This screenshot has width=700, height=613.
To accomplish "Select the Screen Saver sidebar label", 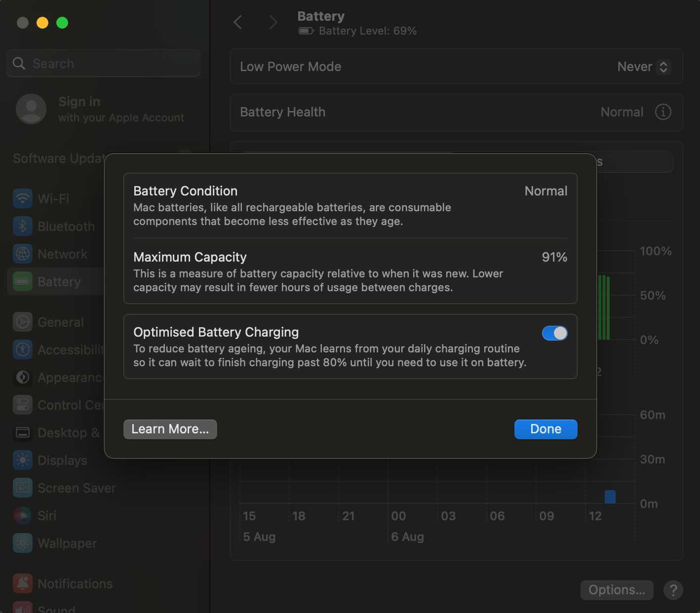I will pos(77,488).
